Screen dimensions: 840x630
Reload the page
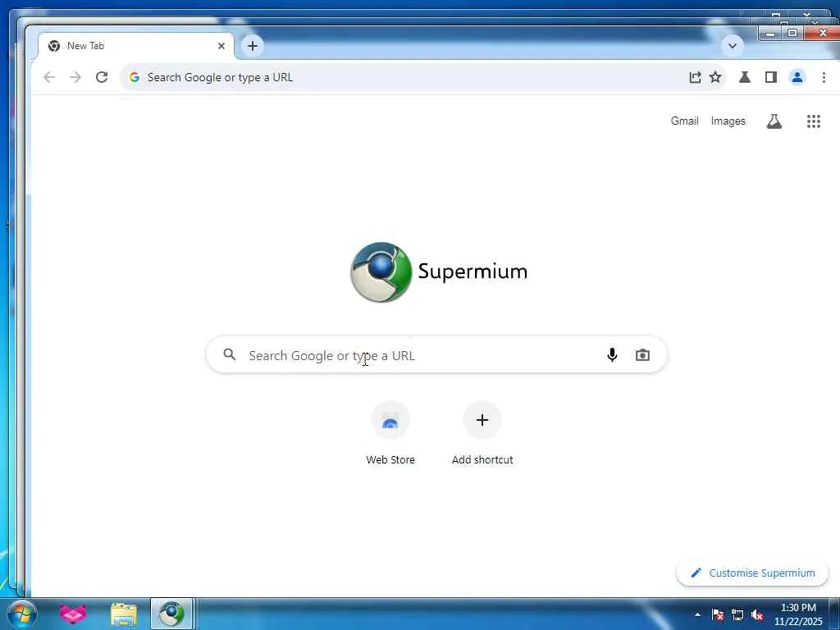click(x=102, y=77)
